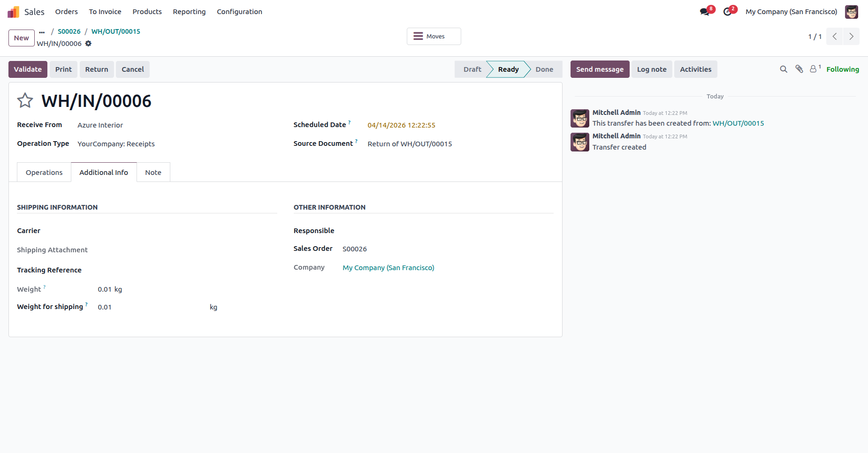Toggle the Following status
The image size is (868, 453).
843,69
